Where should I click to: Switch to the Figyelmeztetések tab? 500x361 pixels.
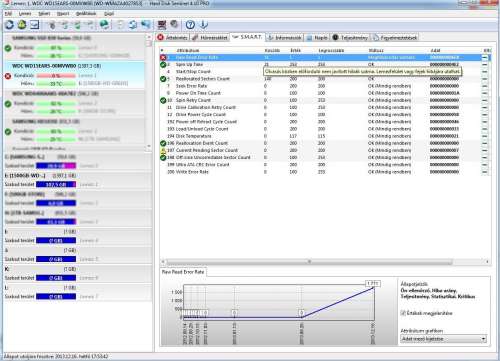[x=395, y=37]
